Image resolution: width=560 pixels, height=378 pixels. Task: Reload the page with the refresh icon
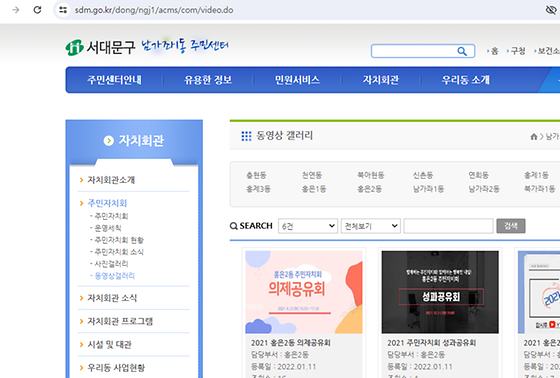click(37, 10)
